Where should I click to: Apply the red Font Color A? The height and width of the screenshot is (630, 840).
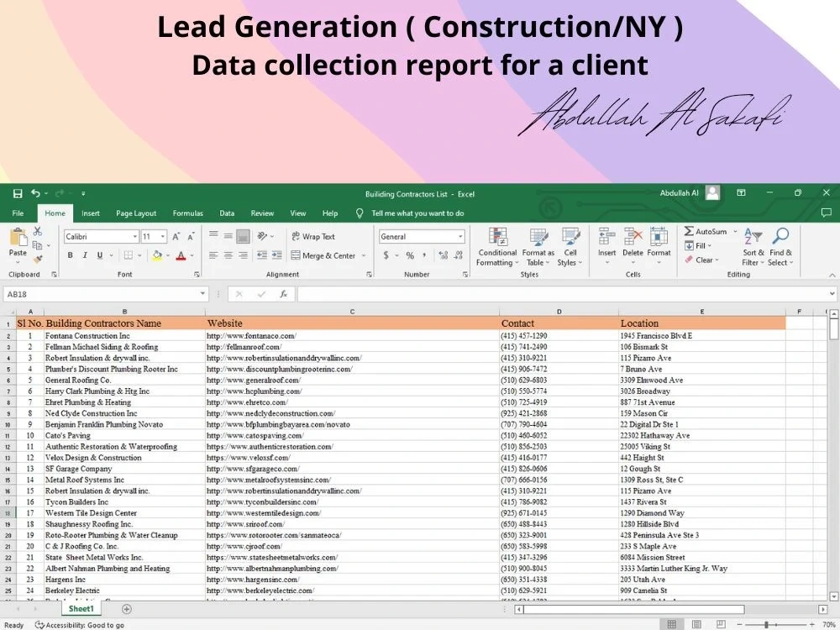point(181,255)
